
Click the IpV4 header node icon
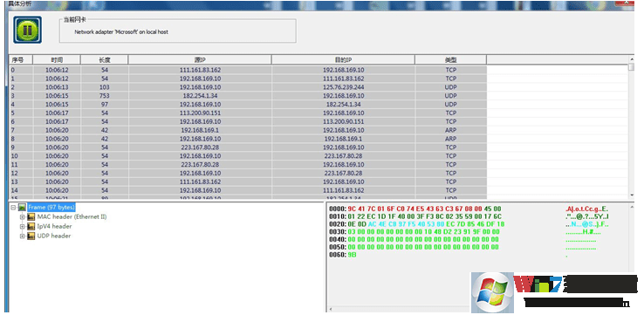pyautogui.click(x=31, y=226)
